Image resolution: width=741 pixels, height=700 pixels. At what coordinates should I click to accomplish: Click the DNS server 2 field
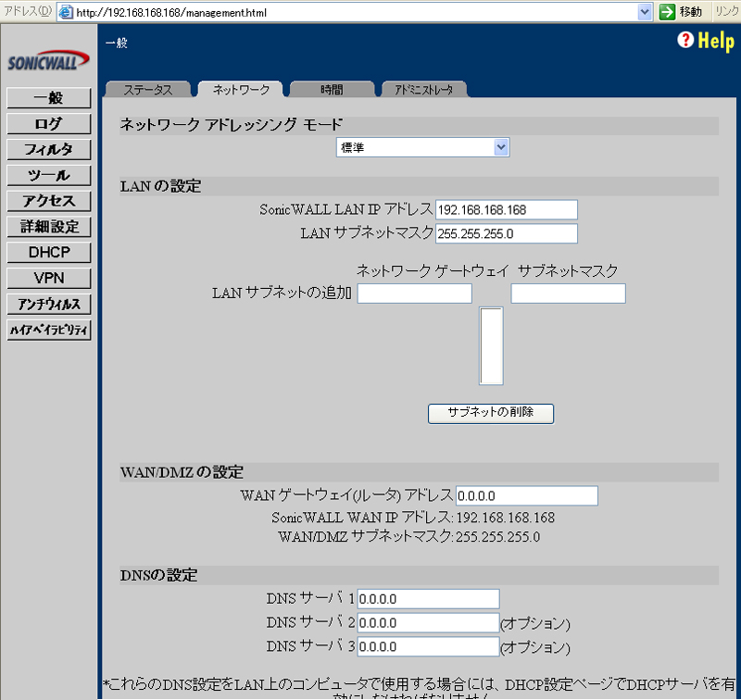428,622
